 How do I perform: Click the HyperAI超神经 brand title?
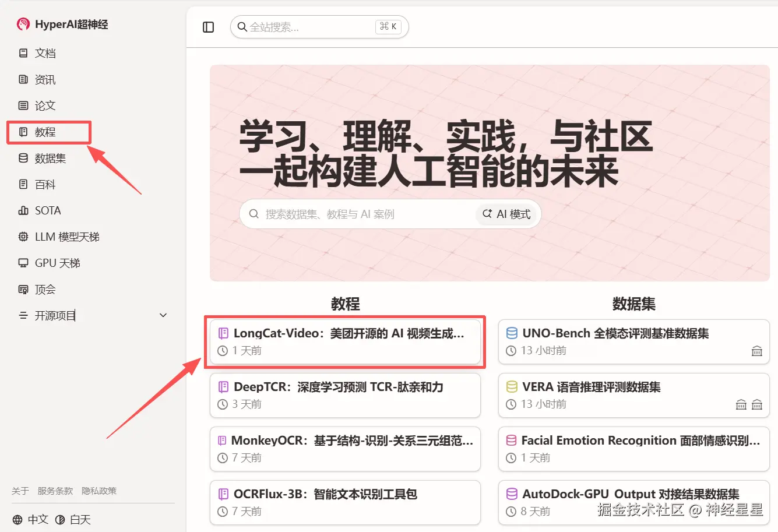coord(72,24)
